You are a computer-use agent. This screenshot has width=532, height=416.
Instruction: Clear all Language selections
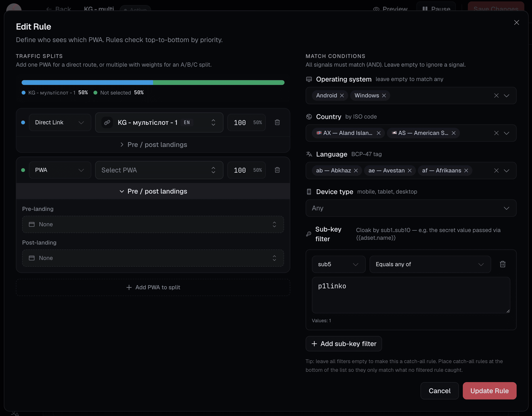click(496, 170)
